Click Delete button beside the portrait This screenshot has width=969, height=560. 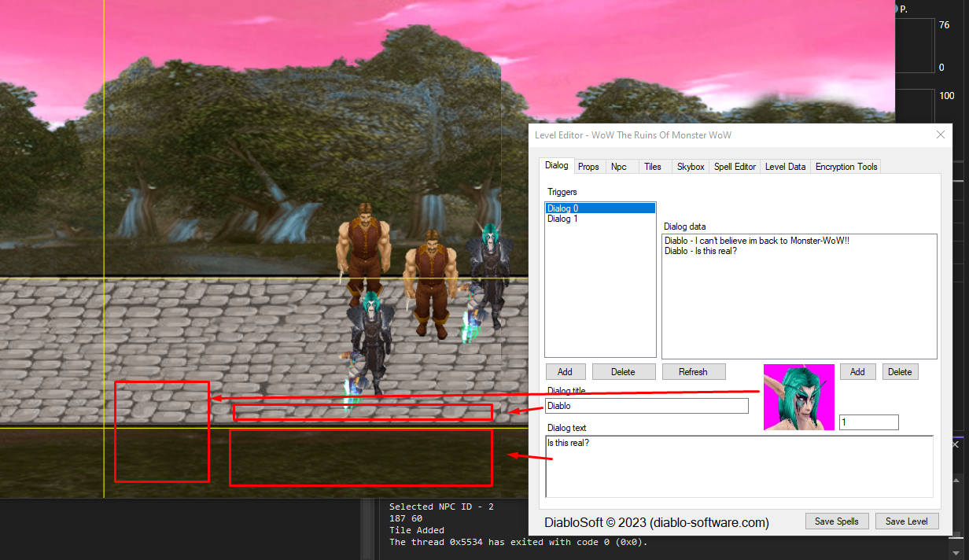pyautogui.click(x=900, y=372)
